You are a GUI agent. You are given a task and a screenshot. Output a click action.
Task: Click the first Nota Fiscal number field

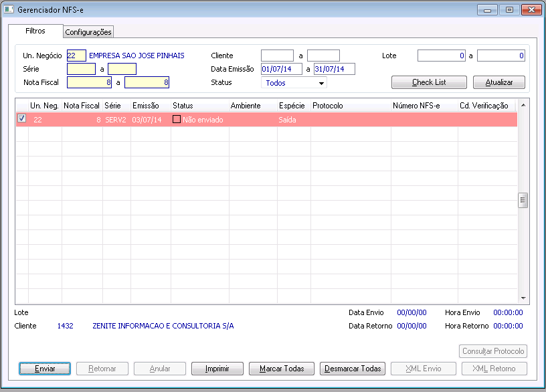(89, 82)
